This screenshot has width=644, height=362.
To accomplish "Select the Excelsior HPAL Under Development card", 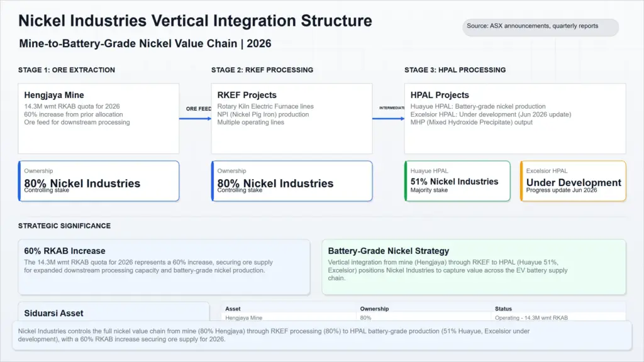I will click(x=574, y=181).
